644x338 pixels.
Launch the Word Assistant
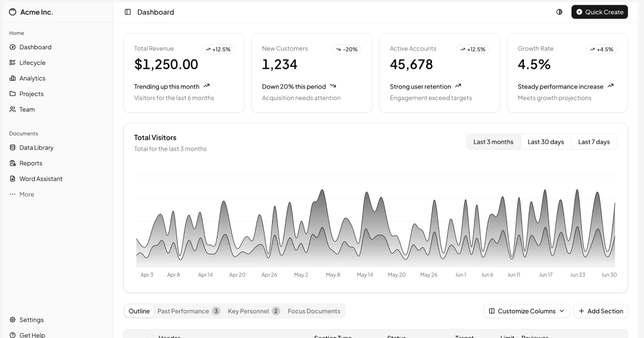(x=40, y=179)
